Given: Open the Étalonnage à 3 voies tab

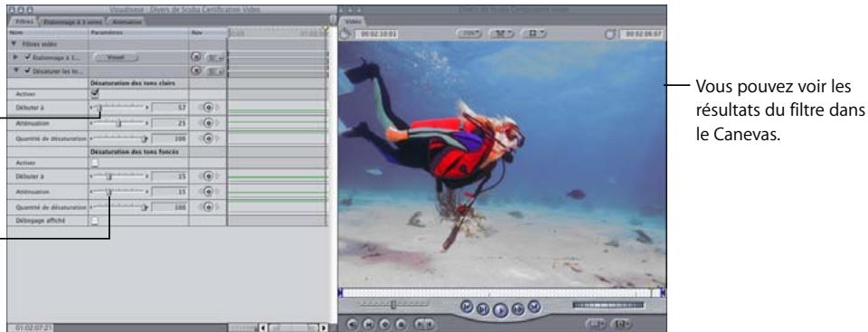Looking at the screenshot, I should pyautogui.click(x=72, y=22).
